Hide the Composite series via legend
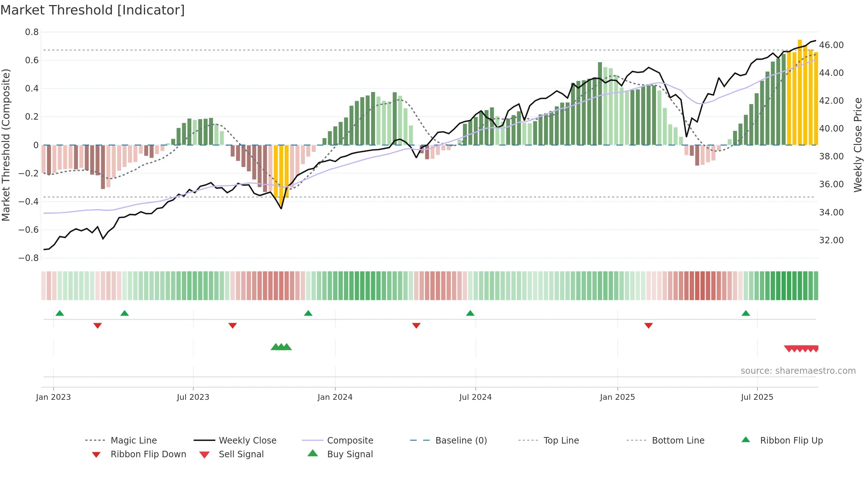 pyautogui.click(x=337, y=440)
